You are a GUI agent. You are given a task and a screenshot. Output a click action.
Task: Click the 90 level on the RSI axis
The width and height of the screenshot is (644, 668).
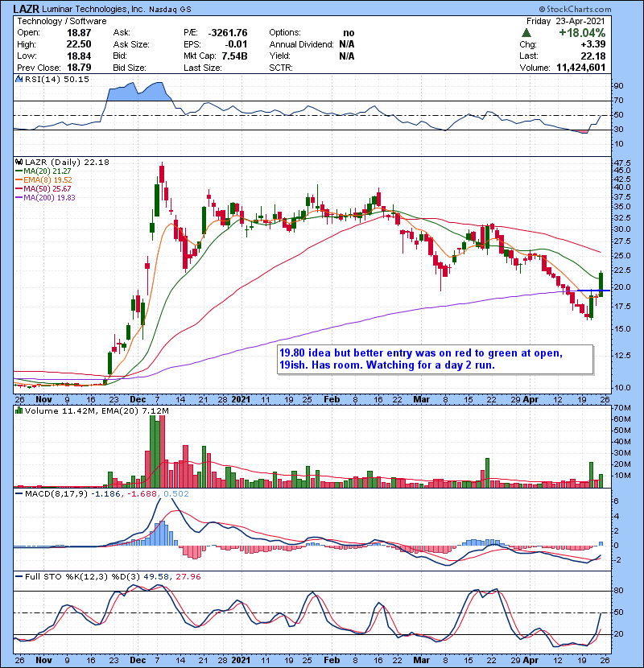tap(618, 85)
